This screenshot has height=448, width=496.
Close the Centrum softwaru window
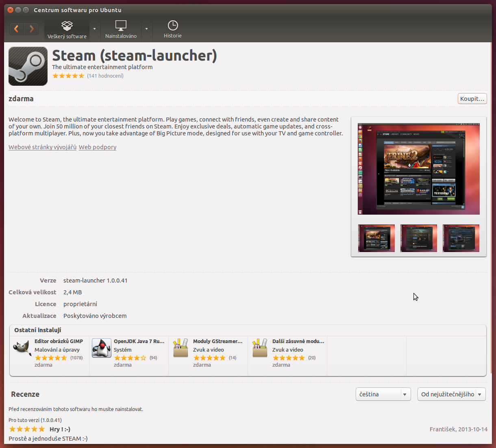11,10
